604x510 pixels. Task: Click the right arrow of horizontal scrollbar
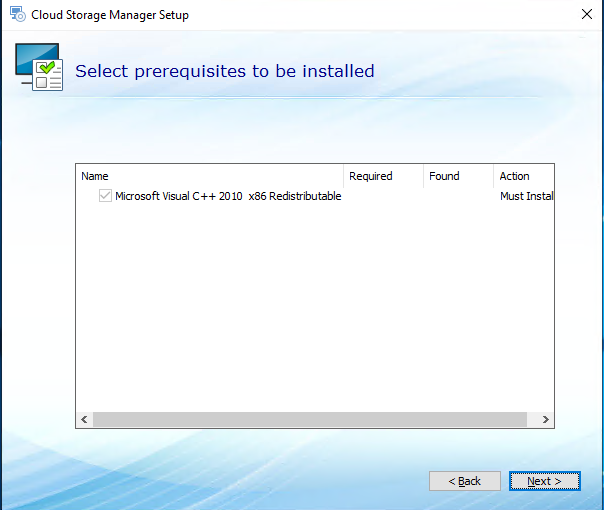545,419
